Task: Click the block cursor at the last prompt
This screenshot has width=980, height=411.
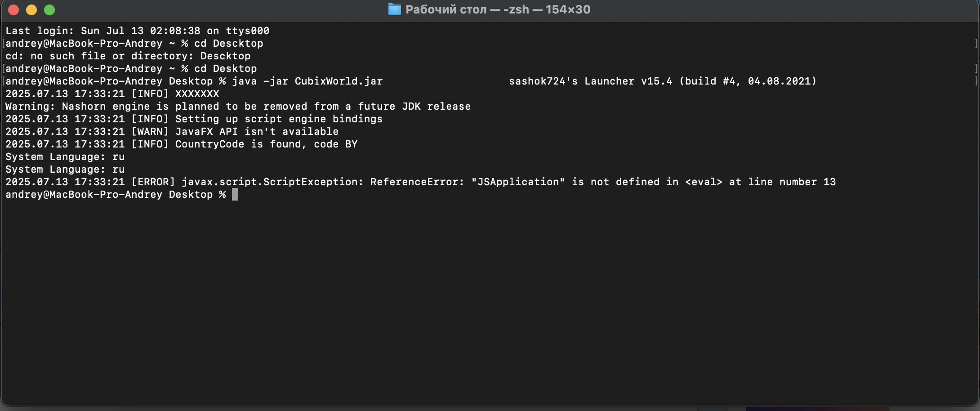Action: [235, 194]
